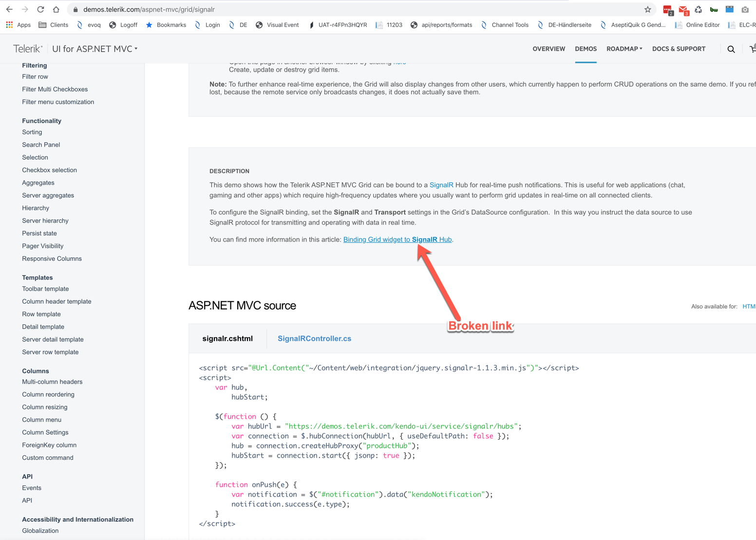Open the ForeignKey column demo
The width and height of the screenshot is (756, 540).
click(49, 445)
